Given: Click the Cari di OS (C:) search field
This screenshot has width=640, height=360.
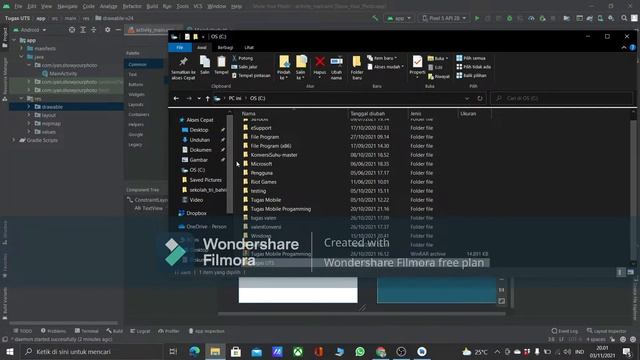Looking at the screenshot, I should pos(561,98).
